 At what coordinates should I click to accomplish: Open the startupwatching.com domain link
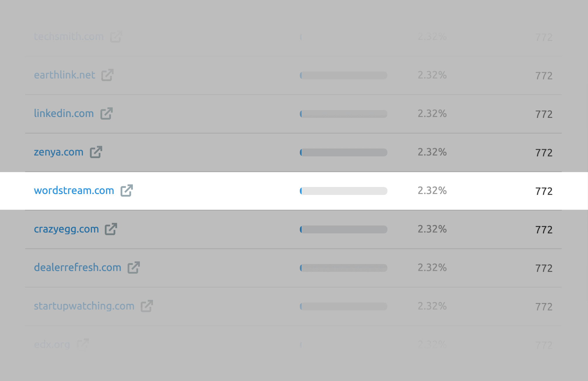84,306
